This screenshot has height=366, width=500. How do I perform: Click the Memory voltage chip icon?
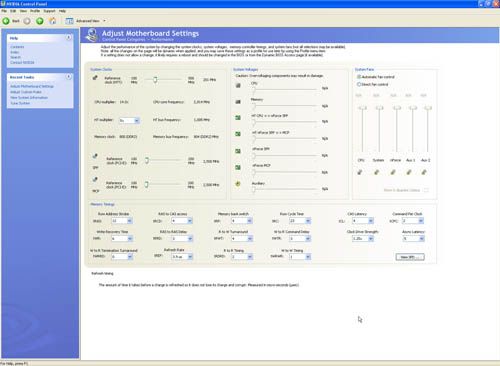click(x=238, y=101)
